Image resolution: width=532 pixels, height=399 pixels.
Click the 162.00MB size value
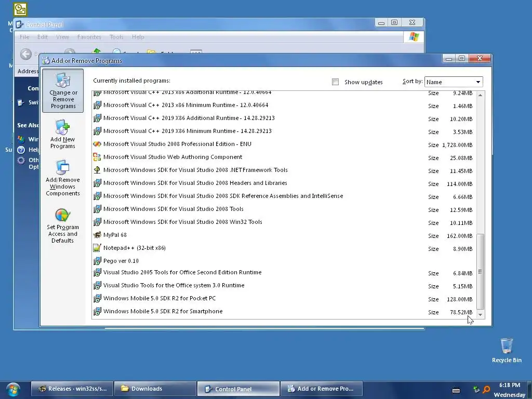coord(459,236)
